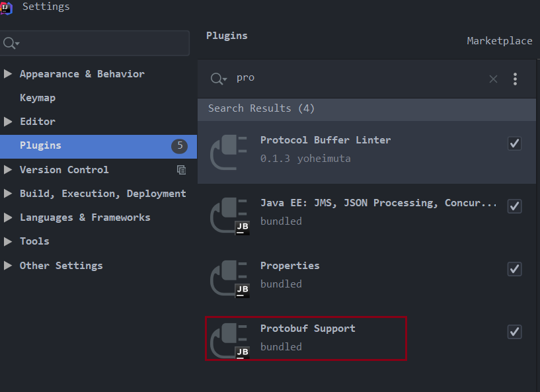Click the Protobuf Support plugin icon
The image size is (540, 392).
[x=229, y=341]
